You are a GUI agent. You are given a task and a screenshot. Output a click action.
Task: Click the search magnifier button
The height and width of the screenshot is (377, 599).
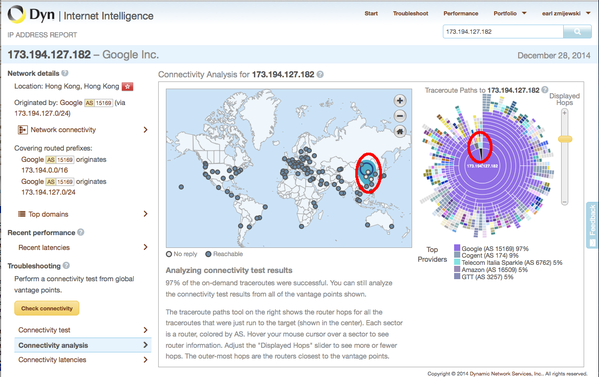tap(577, 32)
